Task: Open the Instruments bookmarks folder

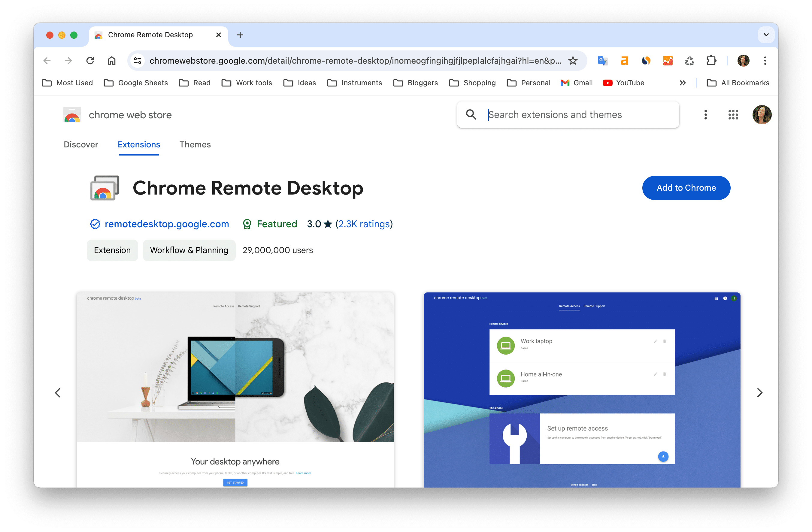Action: (x=354, y=83)
